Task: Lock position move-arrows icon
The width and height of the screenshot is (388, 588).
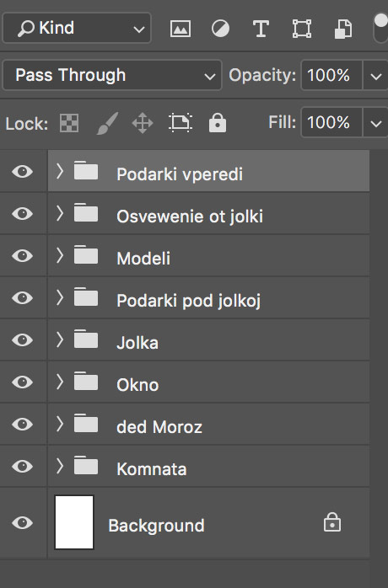Action: click(x=143, y=123)
